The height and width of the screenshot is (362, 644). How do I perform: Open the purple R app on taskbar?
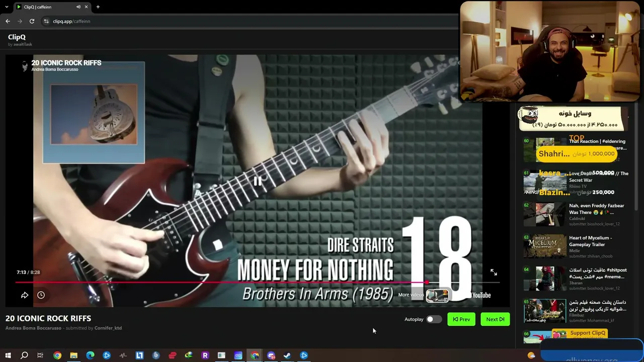205,355
